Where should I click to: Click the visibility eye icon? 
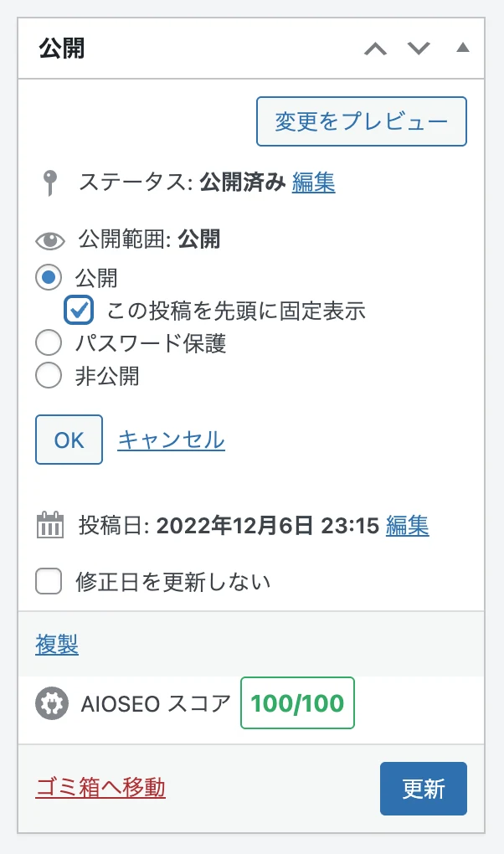50,241
